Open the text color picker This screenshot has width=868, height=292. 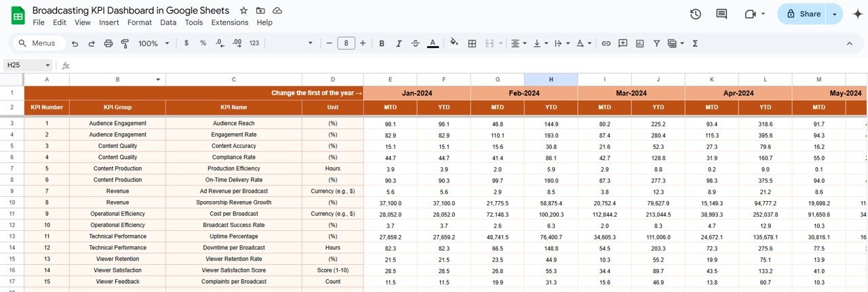pyautogui.click(x=433, y=43)
